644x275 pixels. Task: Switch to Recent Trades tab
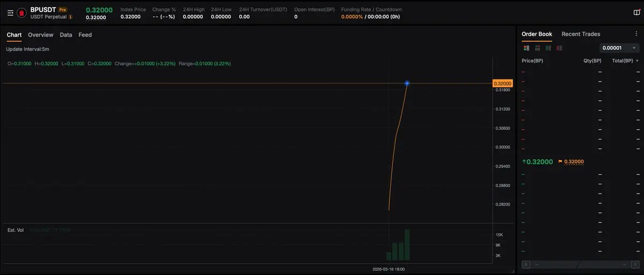(581, 34)
